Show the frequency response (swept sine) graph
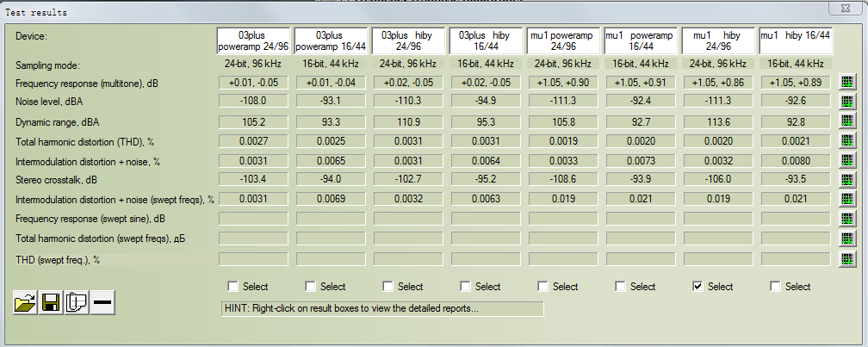The image size is (868, 347). [x=847, y=219]
